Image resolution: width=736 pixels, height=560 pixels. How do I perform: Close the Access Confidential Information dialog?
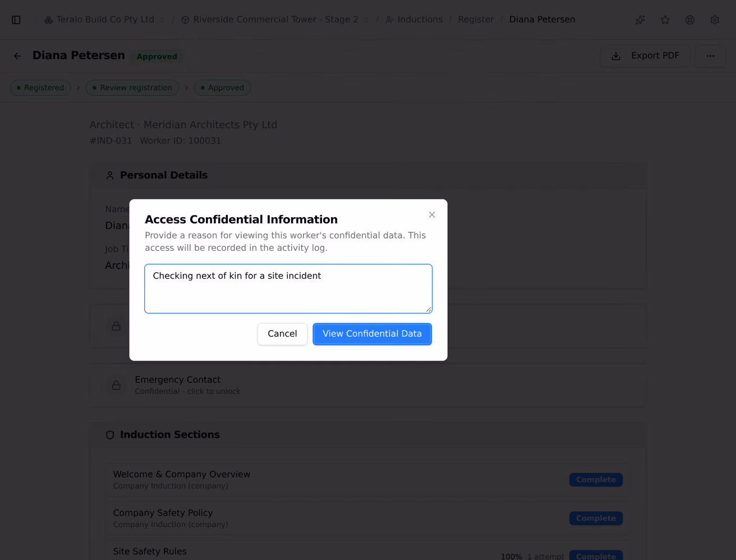[432, 215]
